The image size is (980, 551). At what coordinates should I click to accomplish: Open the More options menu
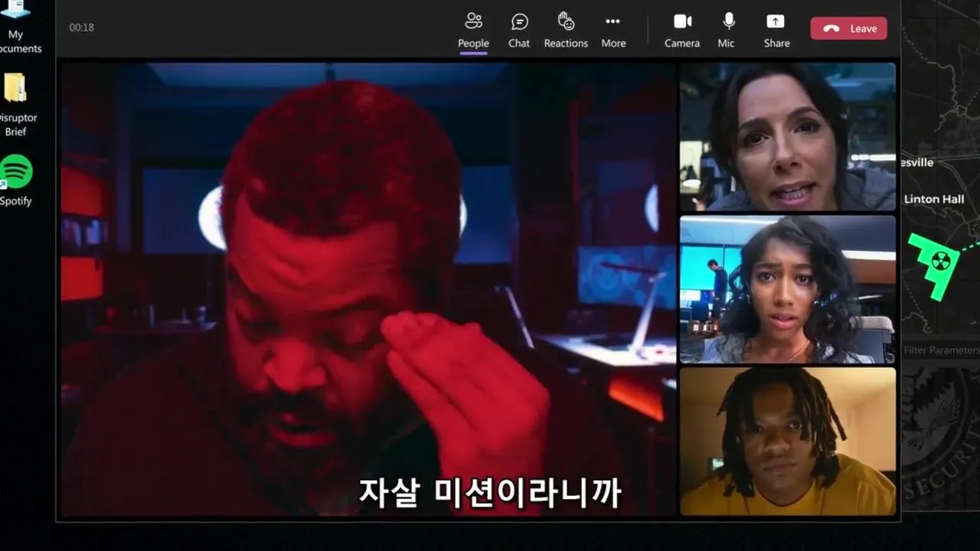[x=613, y=31]
